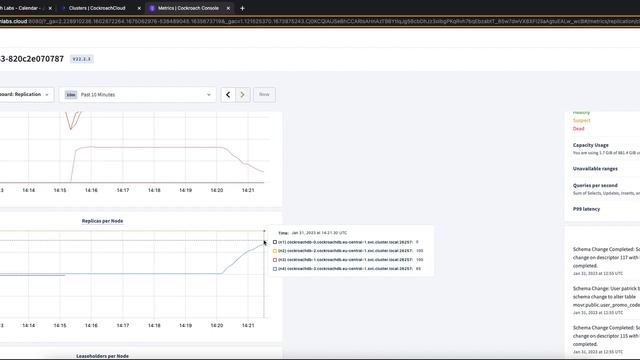The image size is (640, 360).
Task: Click the browser address bar URL
Action: (320, 21)
